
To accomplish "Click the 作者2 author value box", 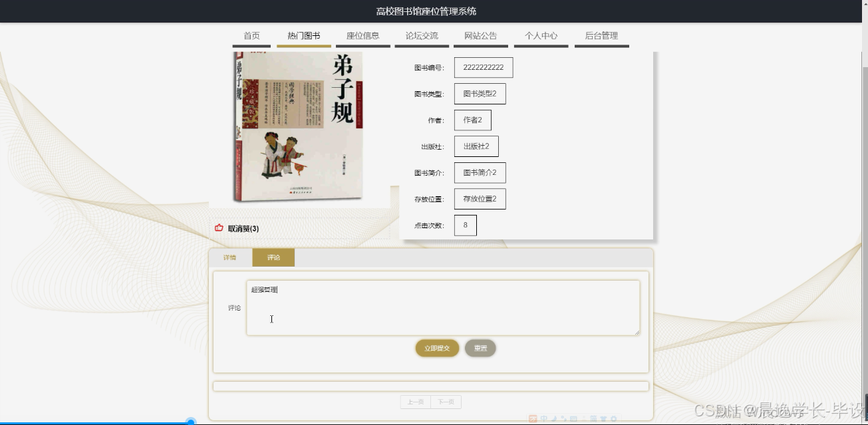I will 472,120.
